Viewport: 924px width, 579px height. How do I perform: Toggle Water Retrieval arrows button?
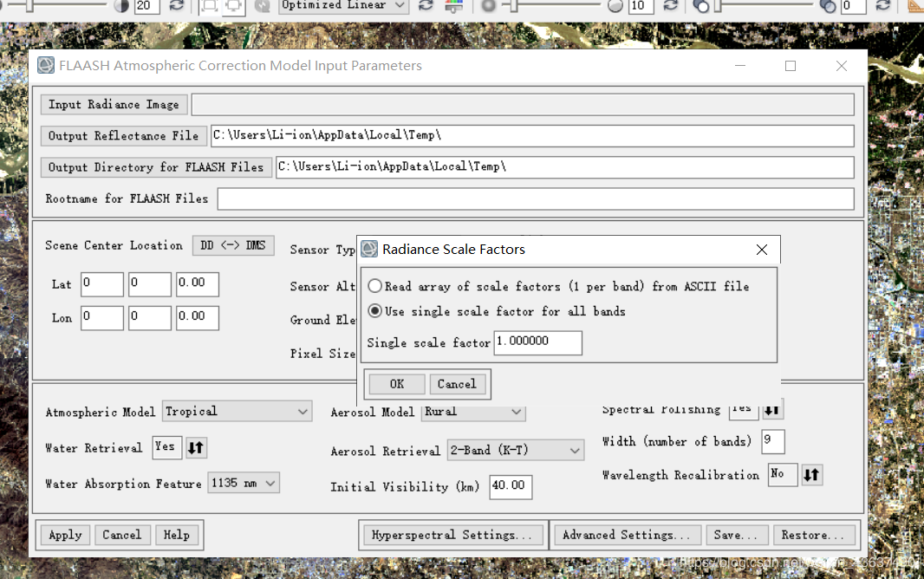pos(196,447)
